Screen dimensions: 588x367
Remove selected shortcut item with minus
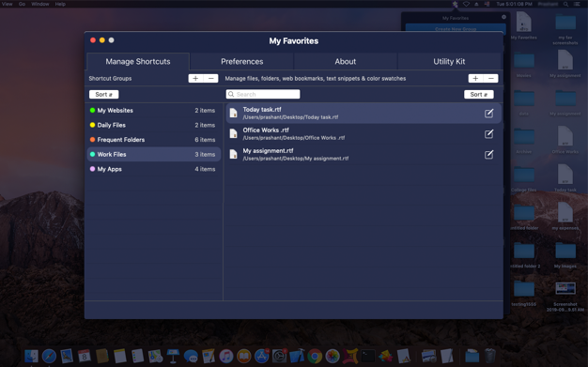pyautogui.click(x=491, y=78)
